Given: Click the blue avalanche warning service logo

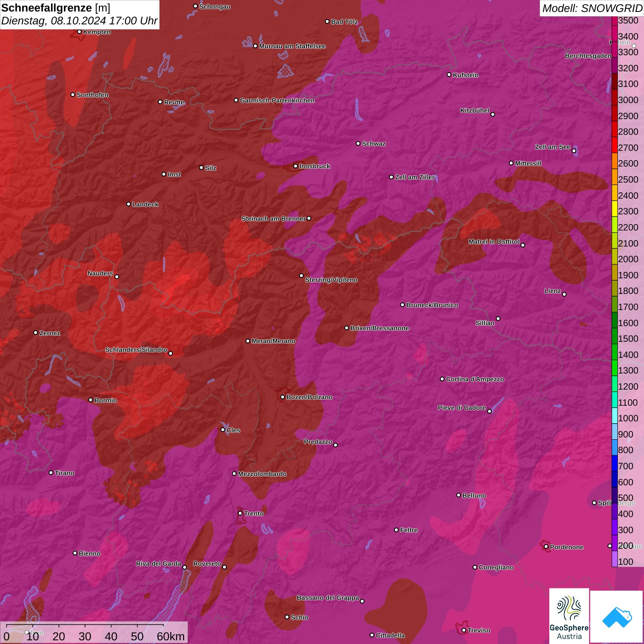Looking at the screenshot, I should 617,617.
